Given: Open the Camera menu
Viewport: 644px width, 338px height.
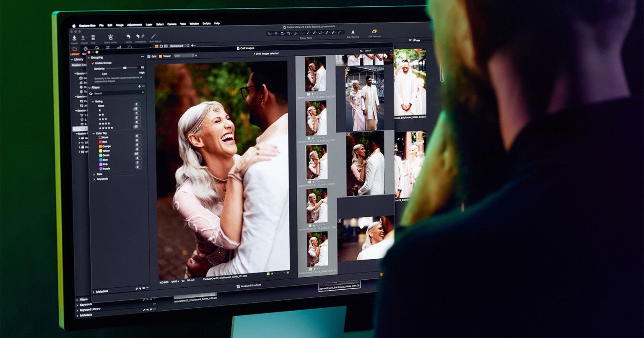Looking at the screenshot, I should (x=172, y=24).
